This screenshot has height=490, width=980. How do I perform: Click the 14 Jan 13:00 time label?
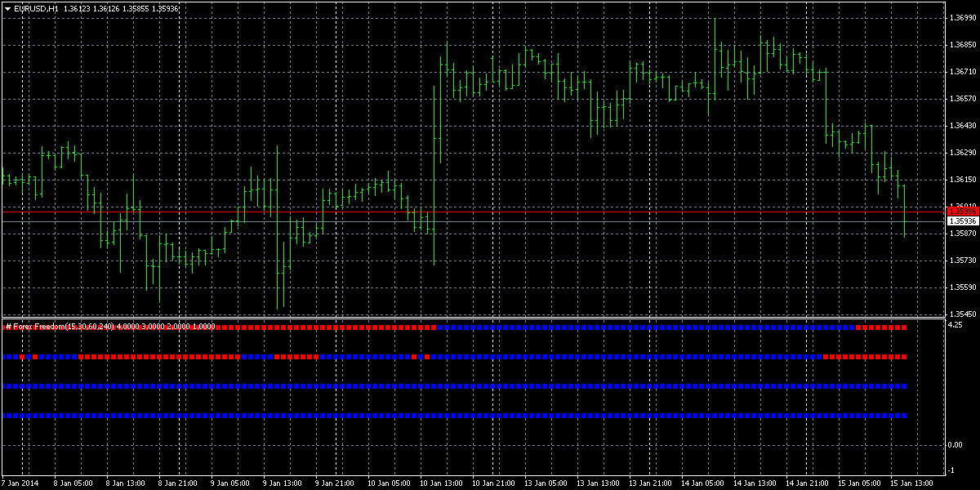tap(753, 483)
